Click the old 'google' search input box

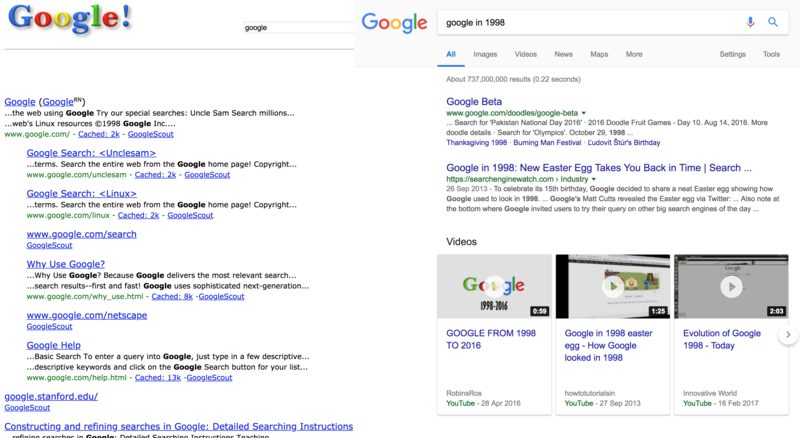[x=298, y=28]
